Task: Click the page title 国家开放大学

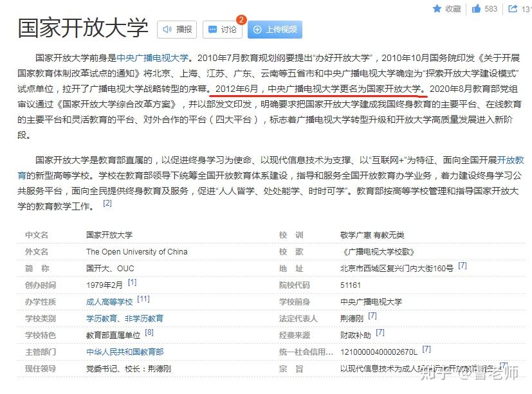Action: (83, 28)
